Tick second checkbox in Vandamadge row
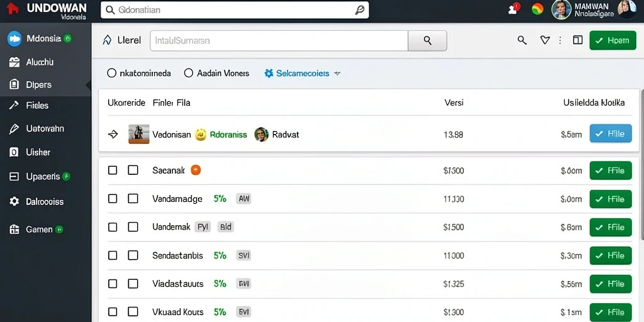The width and height of the screenshot is (644, 322). (x=133, y=199)
